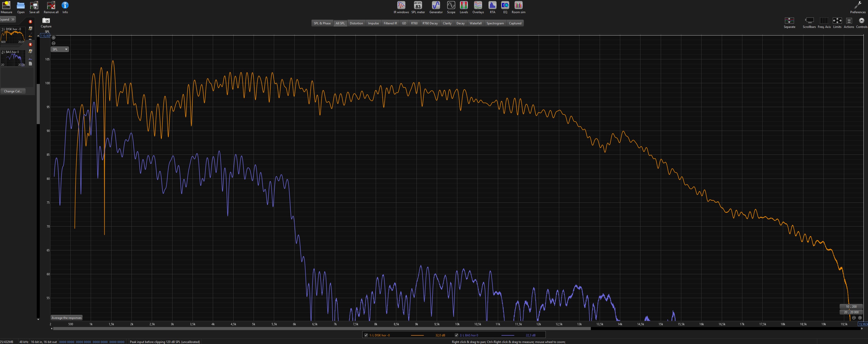This screenshot has width=868, height=344.
Task: Open the SPL meter
Action: 418,5
